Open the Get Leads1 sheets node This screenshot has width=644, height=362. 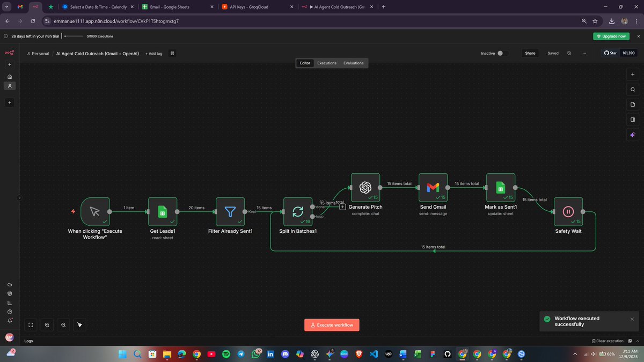(x=163, y=211)
